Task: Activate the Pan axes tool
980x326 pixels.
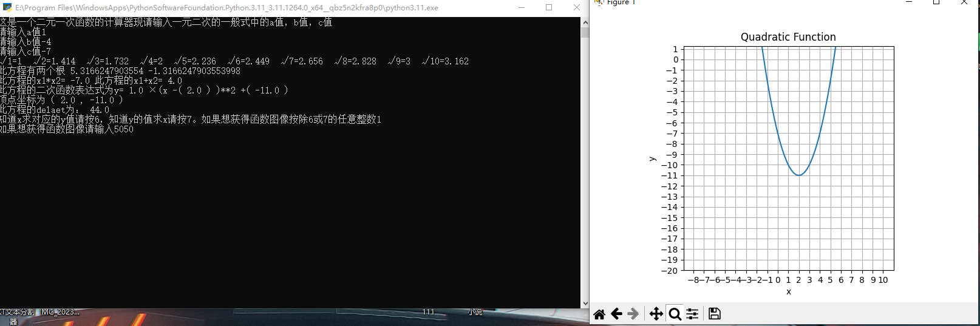Action: pyautogui.click(x=656, y=314)
